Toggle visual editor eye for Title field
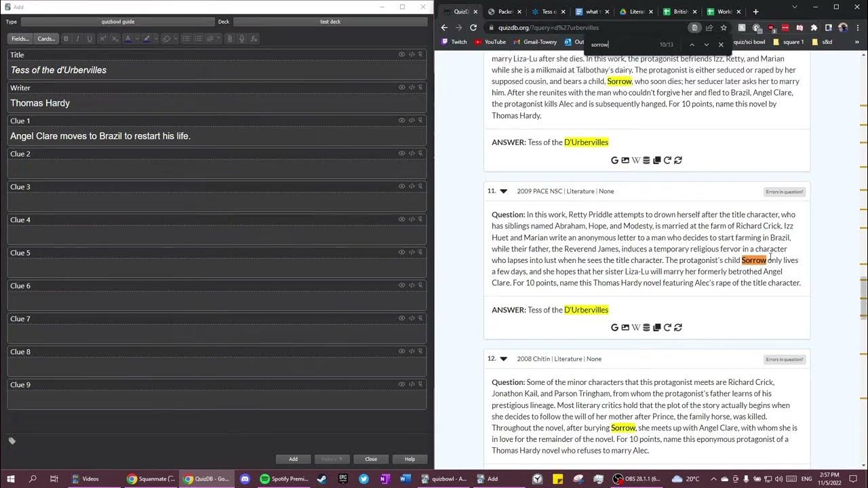868x488 pixels. (x=401, y=54)
